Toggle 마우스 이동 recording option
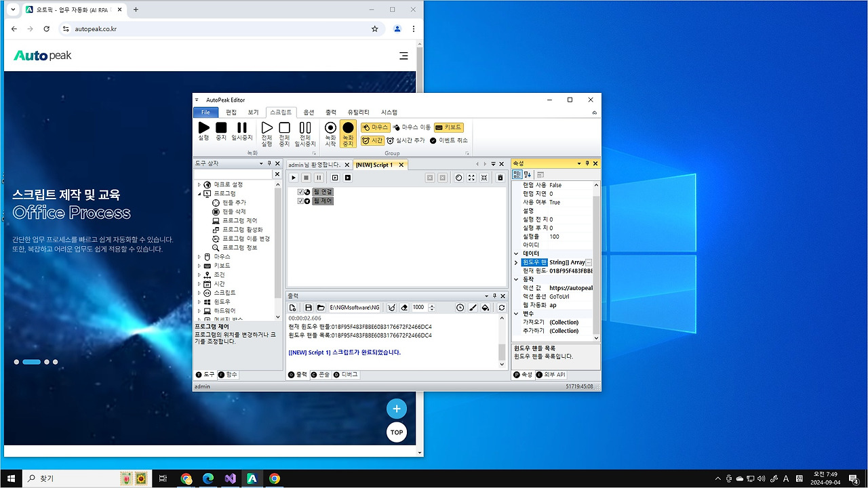 (412, 127)
